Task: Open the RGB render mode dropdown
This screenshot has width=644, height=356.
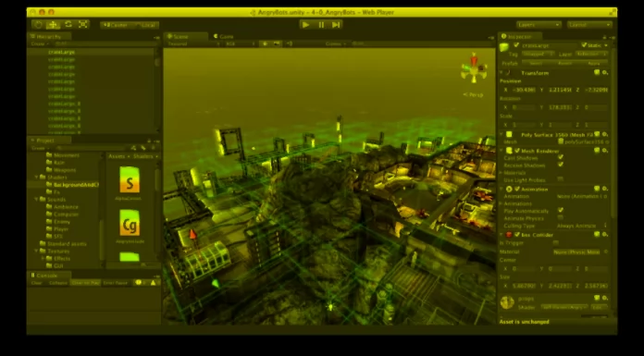Action: click(x=241, y=43)
